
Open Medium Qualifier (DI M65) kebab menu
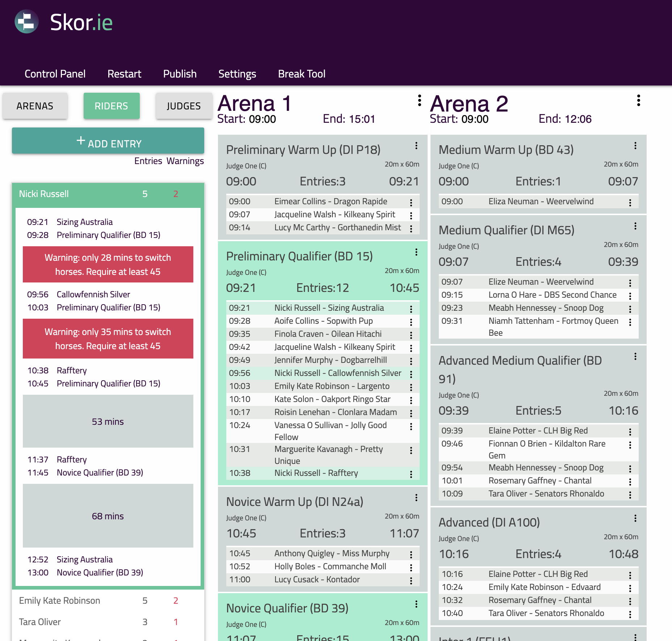tap(635, 226)
